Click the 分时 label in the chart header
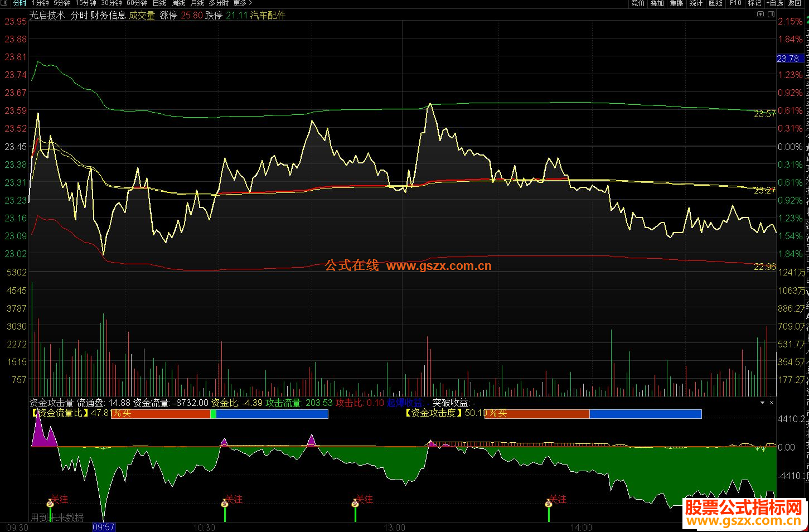809x532 pixels. click(x=79, y=16)
